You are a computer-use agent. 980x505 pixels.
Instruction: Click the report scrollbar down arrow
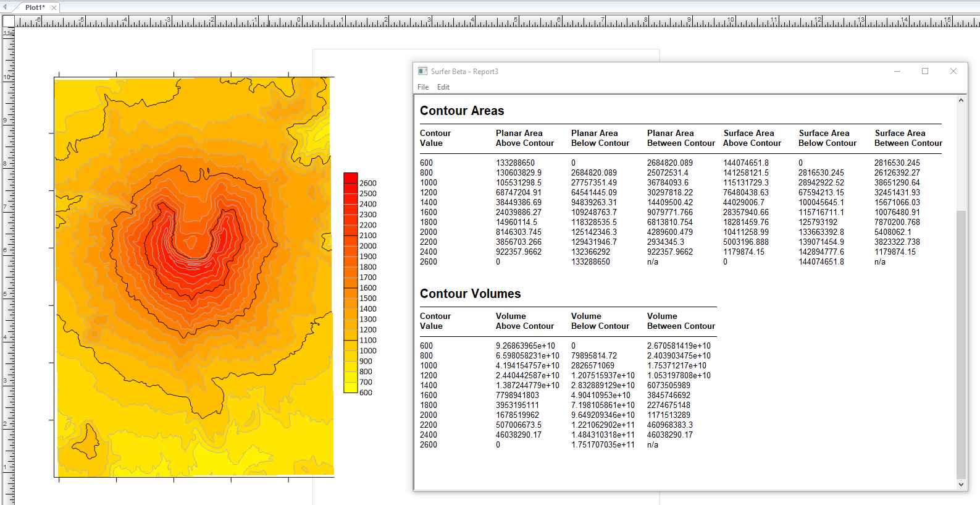click(x=961, y=485)
